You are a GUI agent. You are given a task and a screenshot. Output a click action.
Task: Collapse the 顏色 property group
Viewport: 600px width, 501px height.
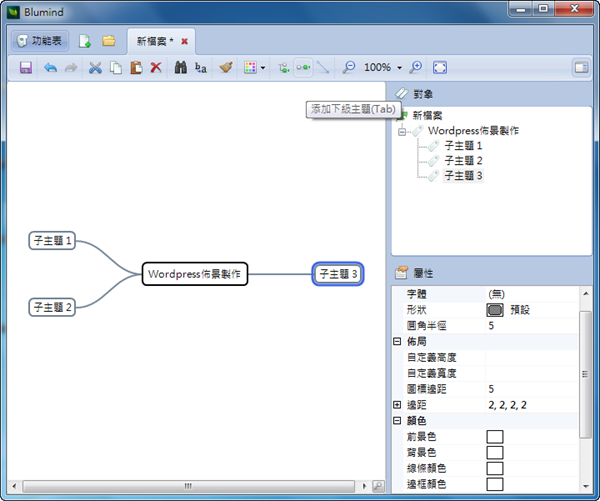(397, 421)
